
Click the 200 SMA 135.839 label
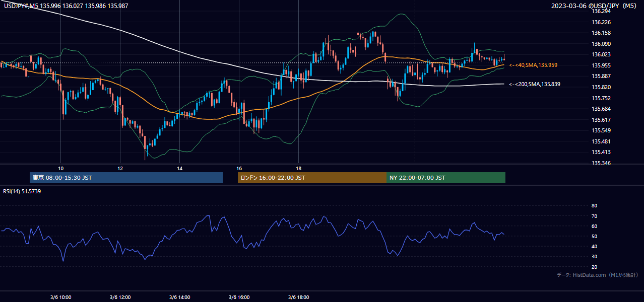coord(534,84)
